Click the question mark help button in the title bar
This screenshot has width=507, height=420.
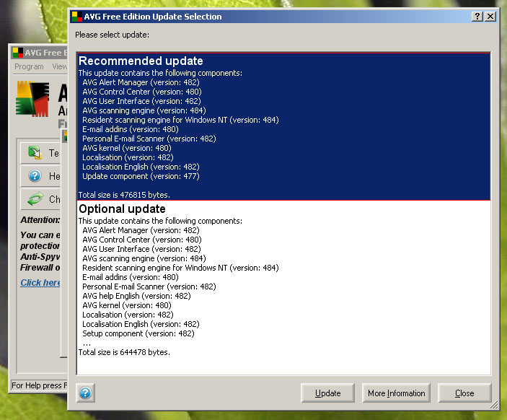(477, 16)
